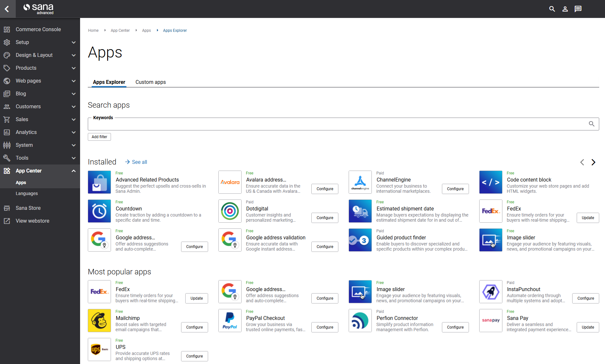Image resolution: width=605 pixels, height=364 pixels.
Task: Click the View webstore sidebar icon
Action: click(x=7, y=221)
